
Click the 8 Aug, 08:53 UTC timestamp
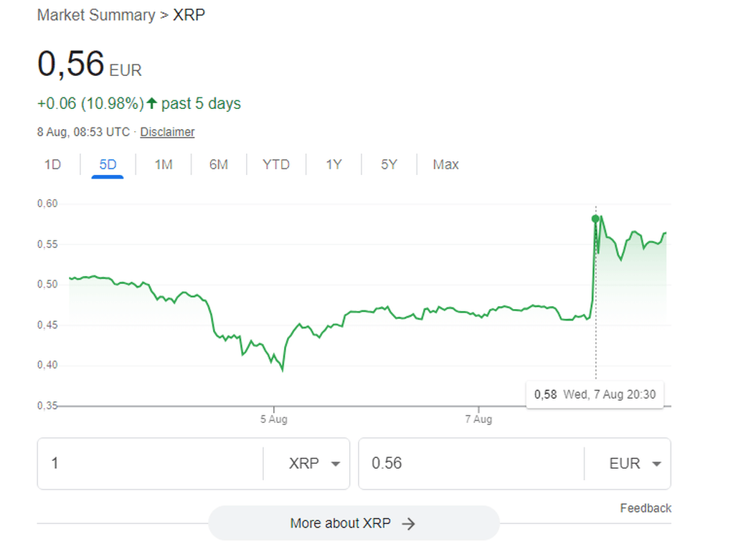pyautogui.click(x=83, y=132)
